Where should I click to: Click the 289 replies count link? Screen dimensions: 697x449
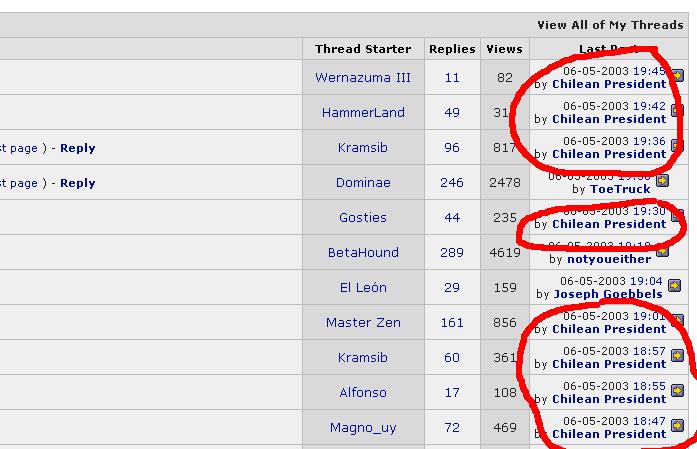click(x=452, y=253)
